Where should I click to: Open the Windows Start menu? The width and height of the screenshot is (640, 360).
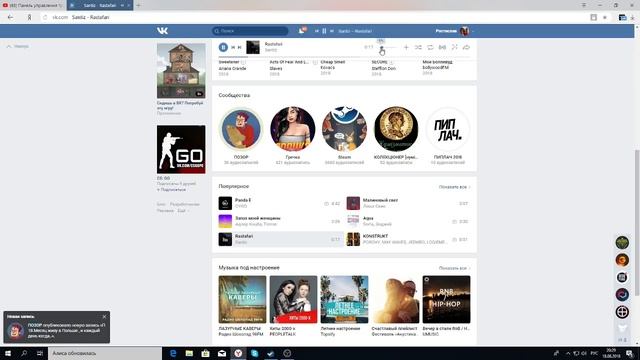8,353
